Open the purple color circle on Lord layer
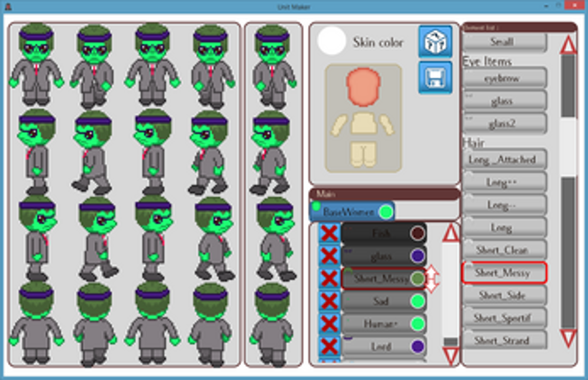 tap(418, 346)
